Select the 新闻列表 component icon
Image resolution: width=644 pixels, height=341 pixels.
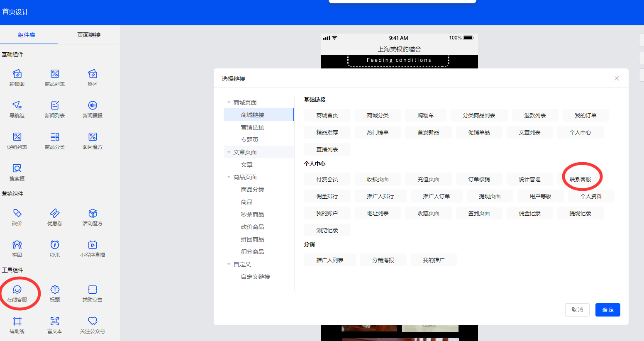point(55,105)
